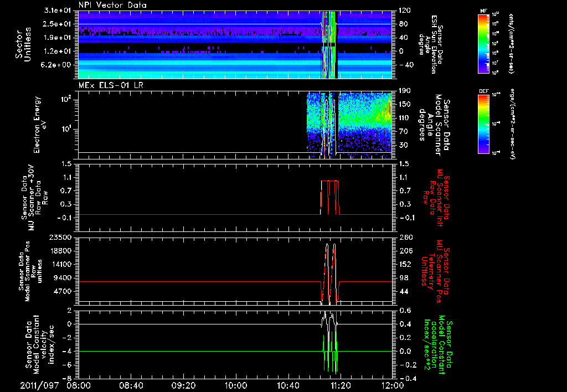Image resolution: width=567 pixels, height=392 pixels.
Task: Click the "09:20" time tick label
Action: pyautogui.click(x=183, y=385)
